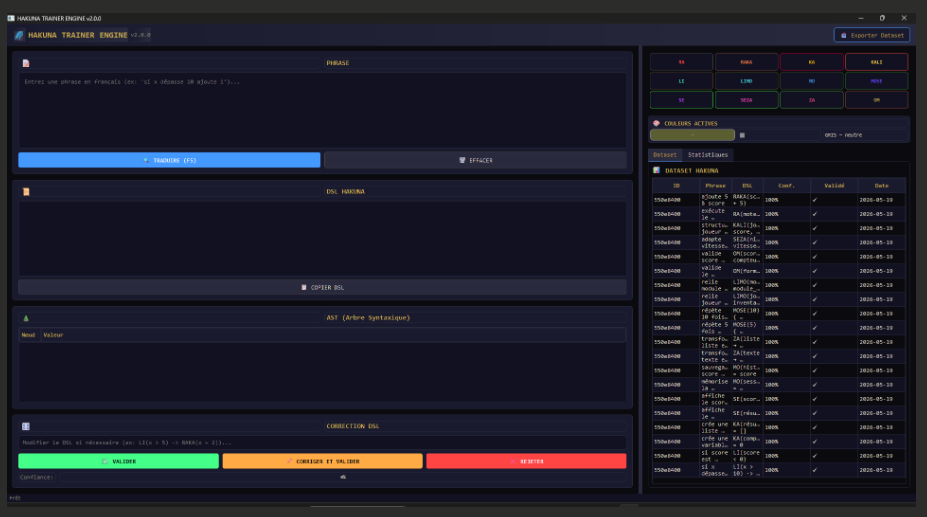Switch to the Dataset tab
This screenshot has height=517, width=927.
(x=665, y=155)
